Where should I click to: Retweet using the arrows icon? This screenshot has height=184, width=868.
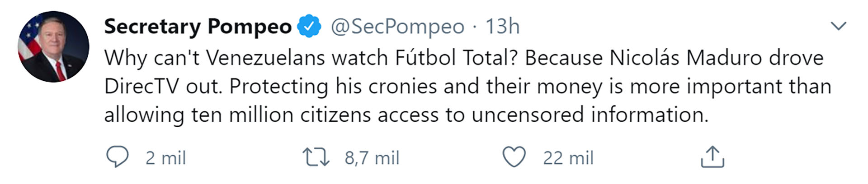click(x=316, y=157)
